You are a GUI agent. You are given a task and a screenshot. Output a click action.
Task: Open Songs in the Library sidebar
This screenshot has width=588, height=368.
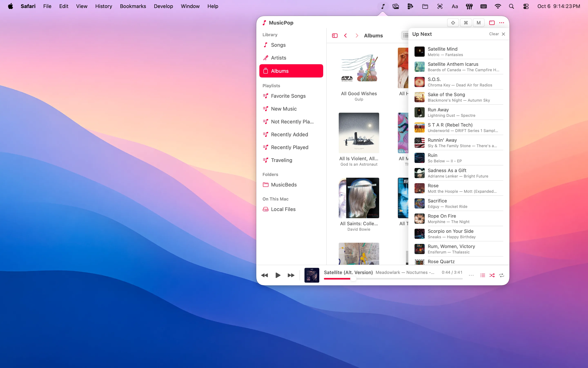(291, 45)
